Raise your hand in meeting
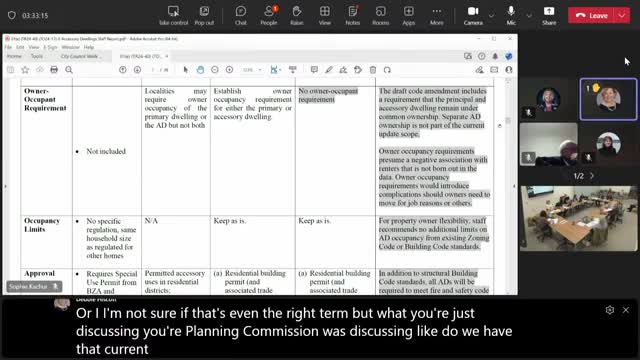Screen dimensions: 640x360 click(x=297, y=16)
